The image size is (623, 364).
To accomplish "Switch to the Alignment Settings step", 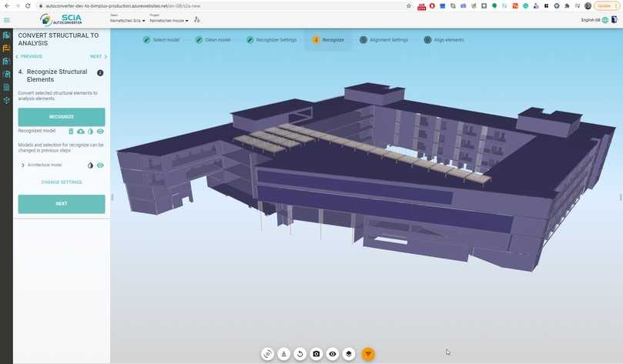I will click(x=383, y=39).
